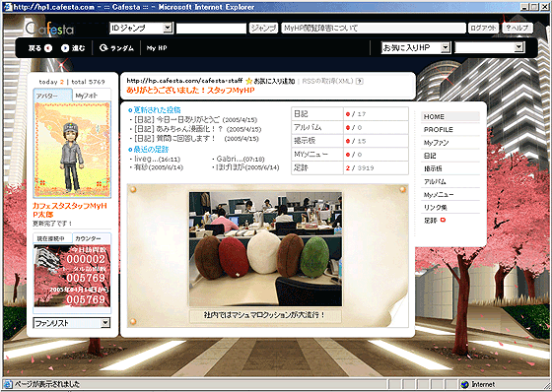Click the ジャンプ button

point(263,28)
